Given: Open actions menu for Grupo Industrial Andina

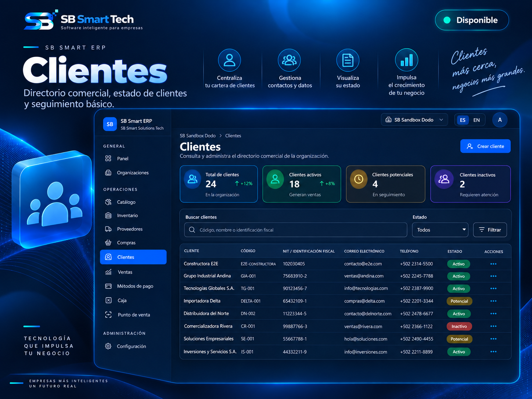Looking at the screenshot, I should pos(493,276).
